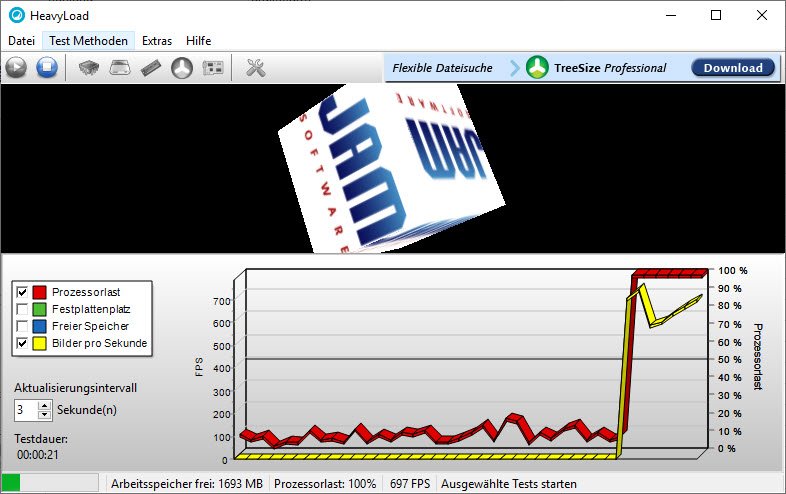Screen dimensions: 786x494
Task: Click the blue Freier Speicher color swatch
Action: click(40, 326)
